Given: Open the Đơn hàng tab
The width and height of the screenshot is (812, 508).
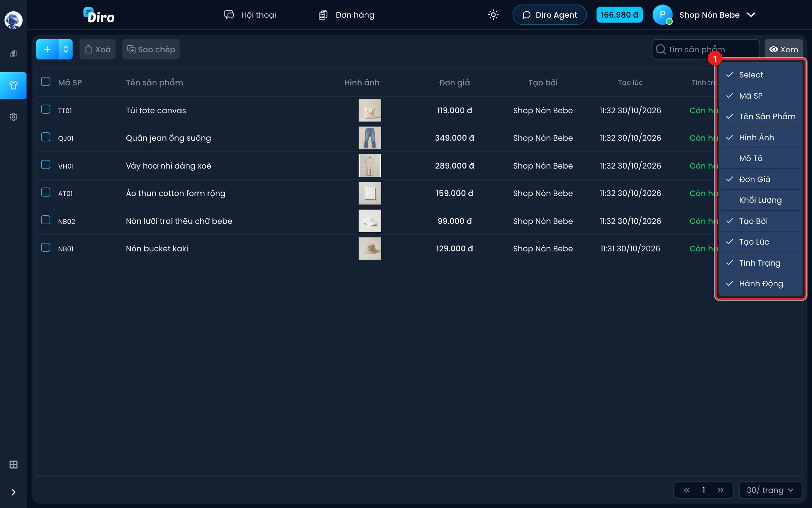Looking at the screenshot, I should (346, 15).
